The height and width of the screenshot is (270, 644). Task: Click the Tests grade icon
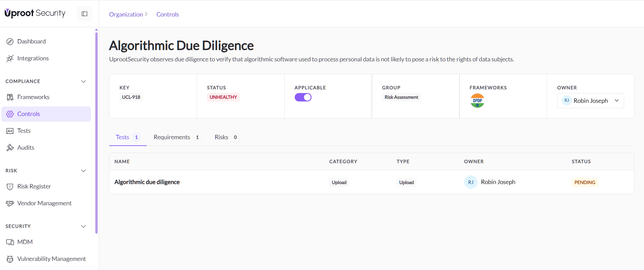10,131
